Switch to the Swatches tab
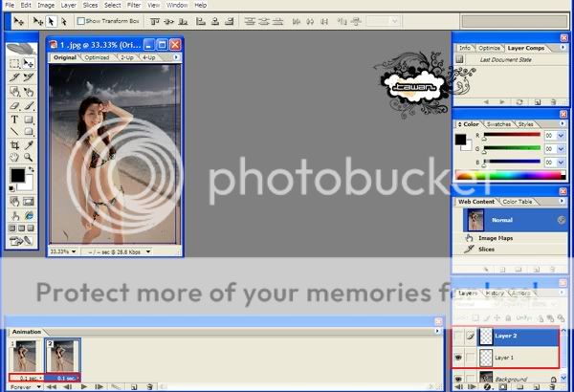The image size is (574, 392). click(x=498, y=124)
